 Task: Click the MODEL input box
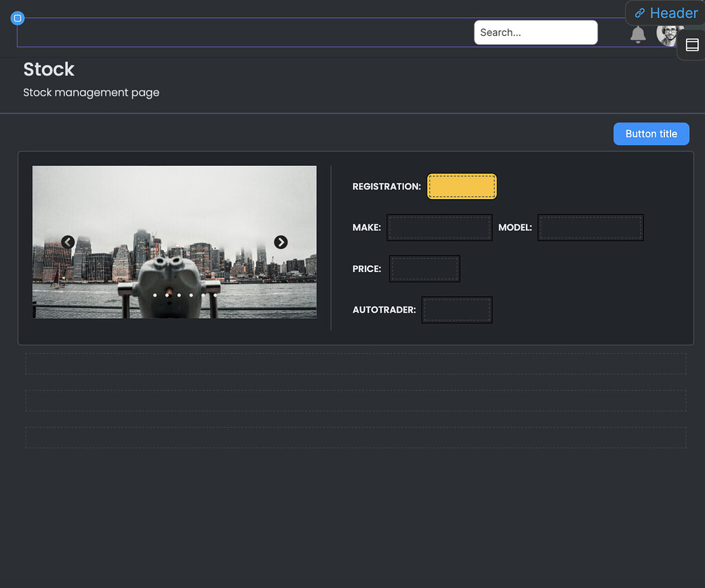point(590,227)
